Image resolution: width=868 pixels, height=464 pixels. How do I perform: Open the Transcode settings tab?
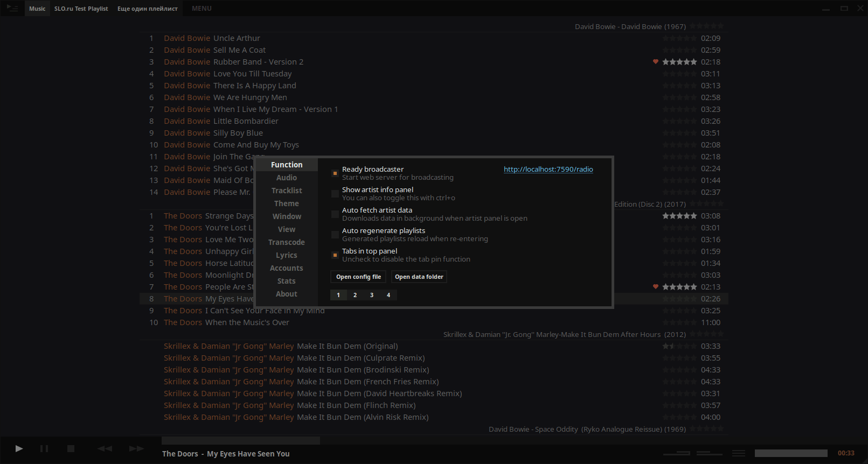click(x=287, y=242)
